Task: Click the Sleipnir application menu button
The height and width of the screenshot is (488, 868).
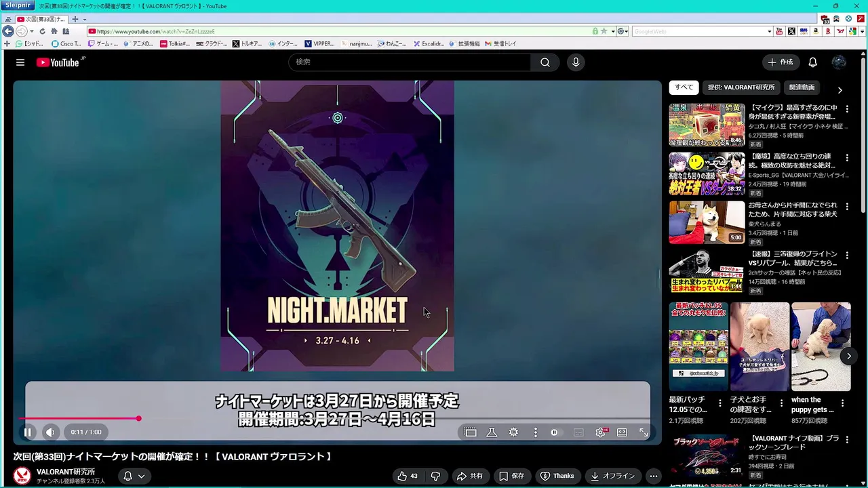Action: [18, 5]
